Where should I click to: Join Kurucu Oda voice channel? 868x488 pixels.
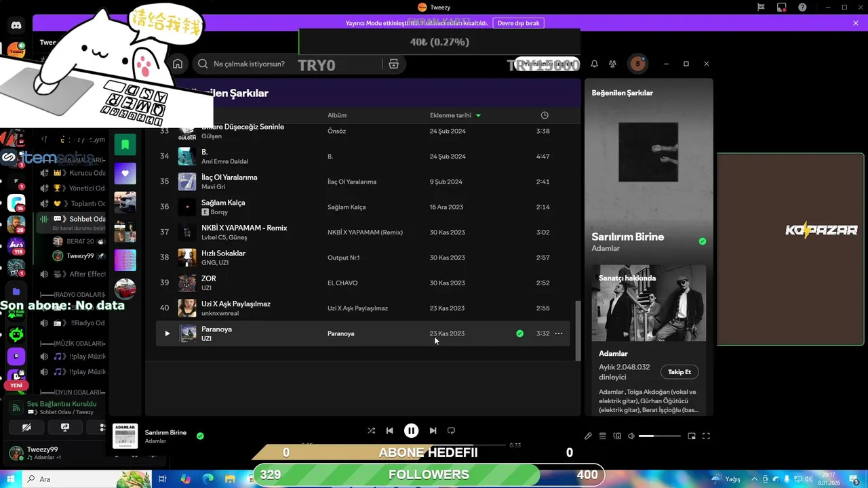point(73,173)
